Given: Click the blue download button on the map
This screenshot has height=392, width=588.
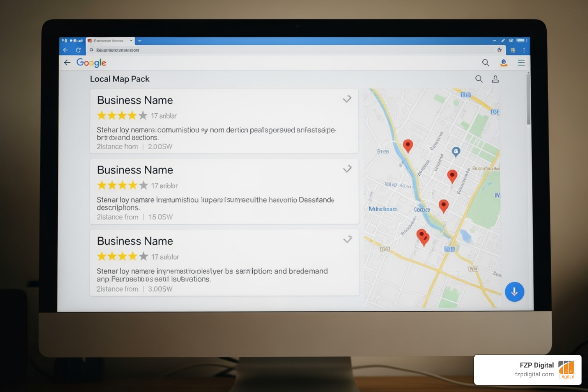Looking at the screenshot, I should [x=514, y=292].
